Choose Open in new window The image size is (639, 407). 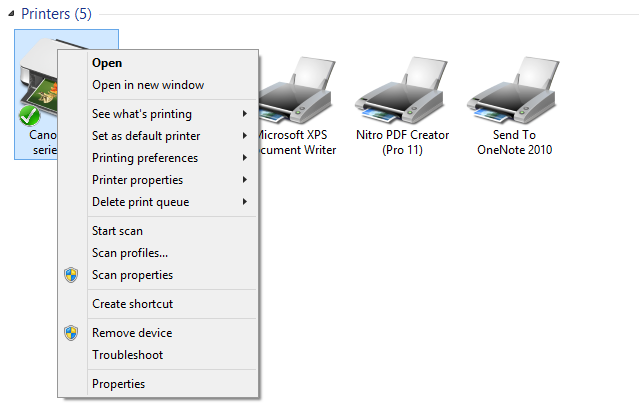[148, 85]
